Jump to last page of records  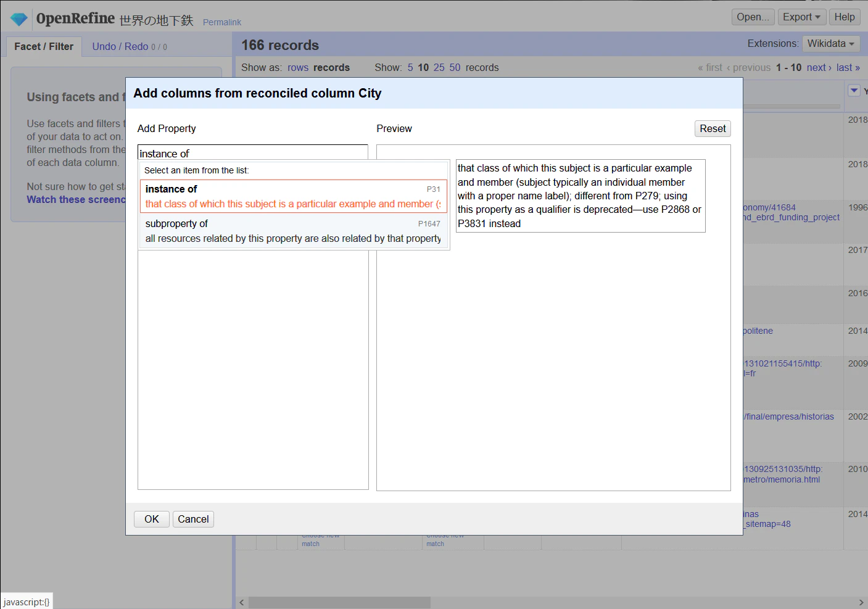pyautogui.click(x=848, y=68)
